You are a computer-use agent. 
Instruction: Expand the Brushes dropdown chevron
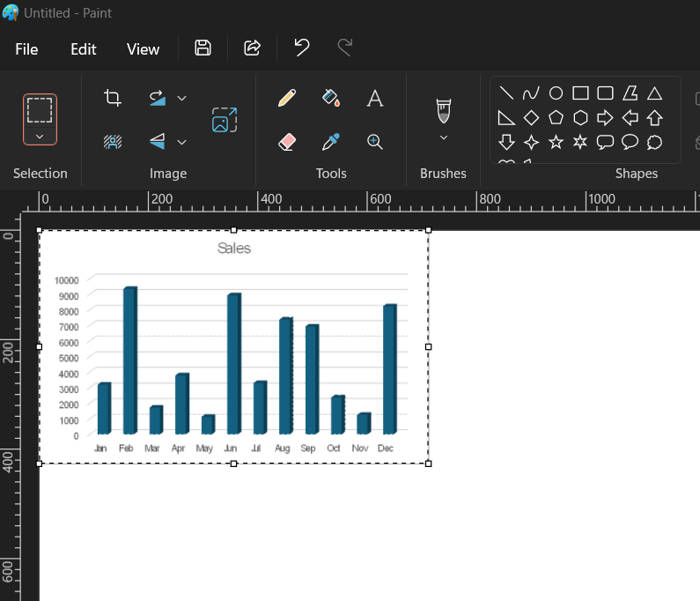pyautogui.click(x=444, y=137)
